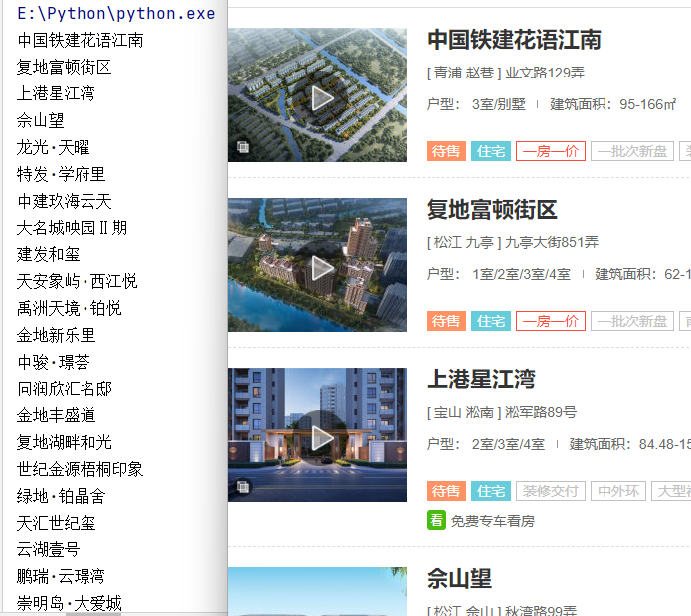Select console line 大名城映园Ⅱ期

coord(72,229)
